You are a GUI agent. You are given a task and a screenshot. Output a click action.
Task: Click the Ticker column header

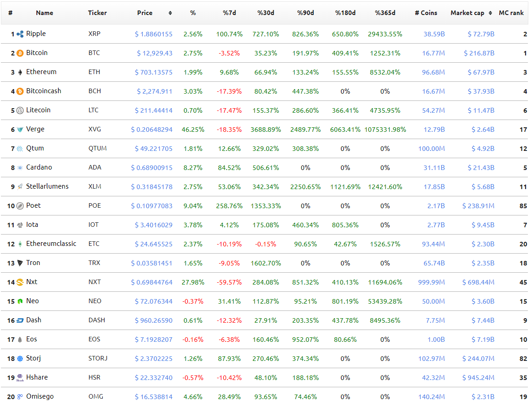tap(97, 13)
